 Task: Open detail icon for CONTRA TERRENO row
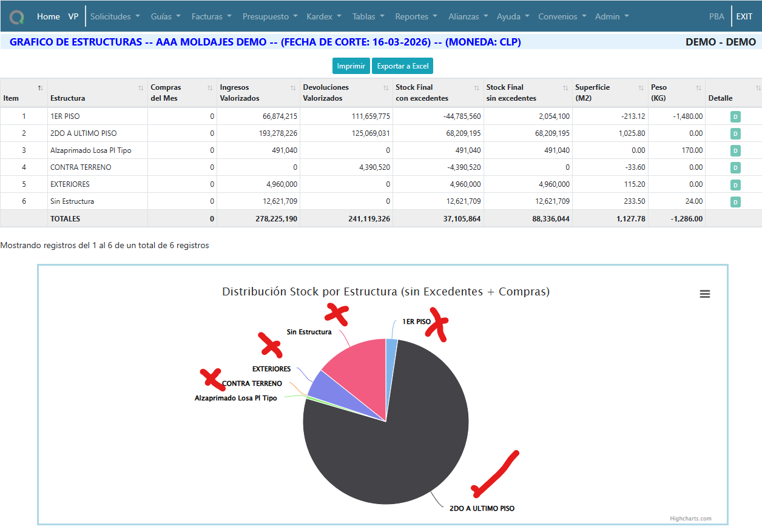(x=735, y=167)
